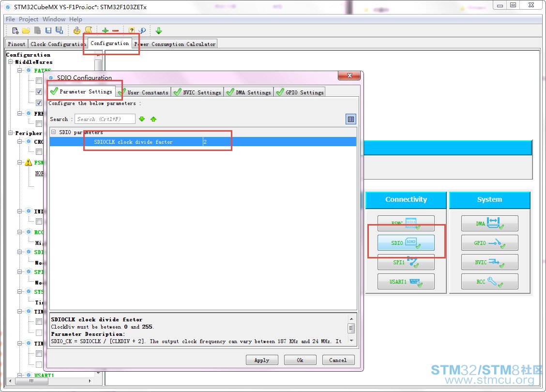Save the project with the floppy icon

click(x=48, y=30)
